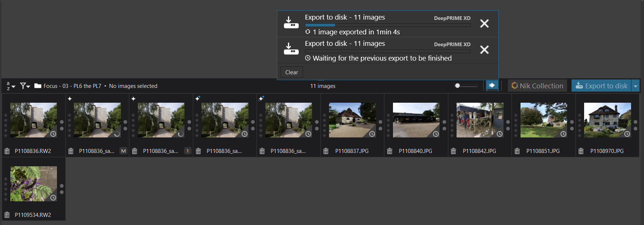Click the sparkle icon above the M-badged thumbnail
644x225 pixels.
[x=70, y=99]
